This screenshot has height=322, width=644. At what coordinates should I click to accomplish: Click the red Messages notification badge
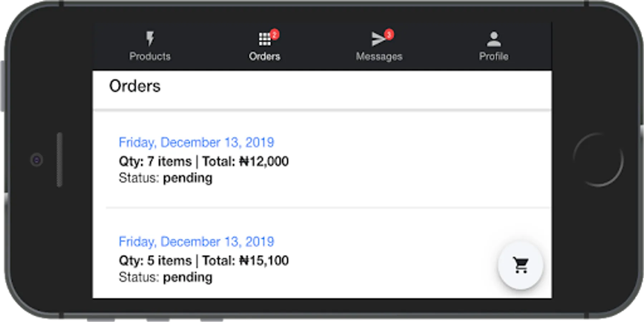click(389, 34)
